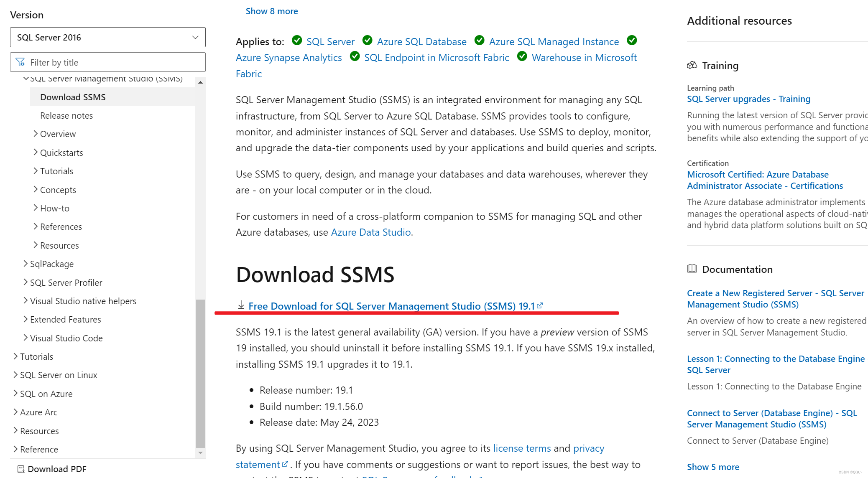This screenshot has height=478, width=868.
Task: Focus the Filter by title field
Action: pos(107,62)
